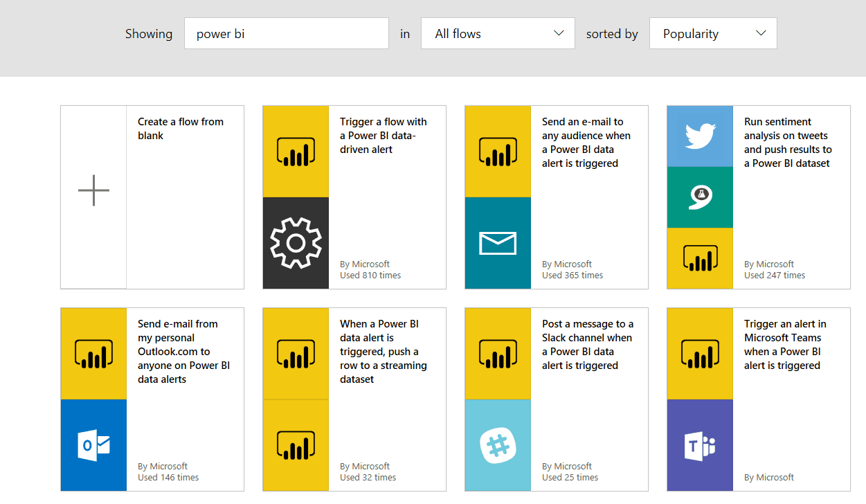Image resolution: width=866 pixels, height=504 pixels.
Task: Expand All flows using its chevron arrow
Action: tap(559, 33)
